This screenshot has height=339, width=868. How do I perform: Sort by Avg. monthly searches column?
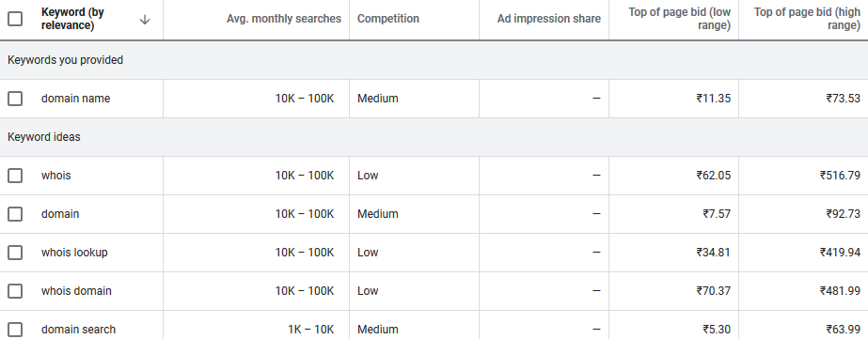pos(284,19)
